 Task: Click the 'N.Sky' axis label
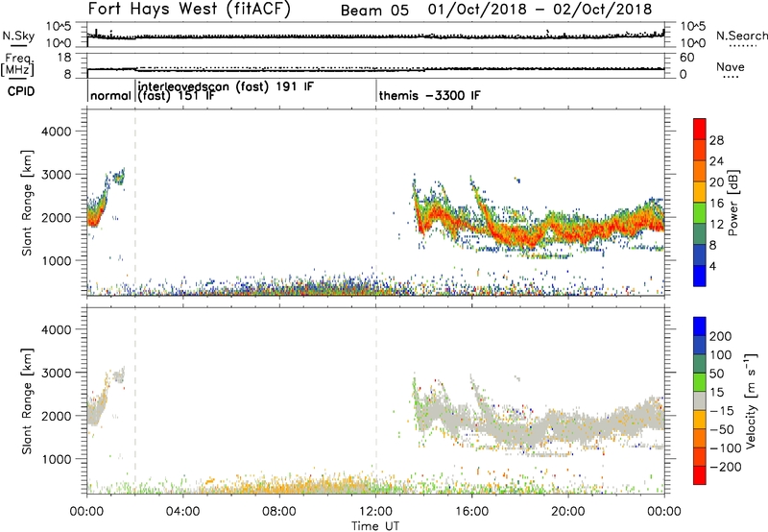[18, 36]
